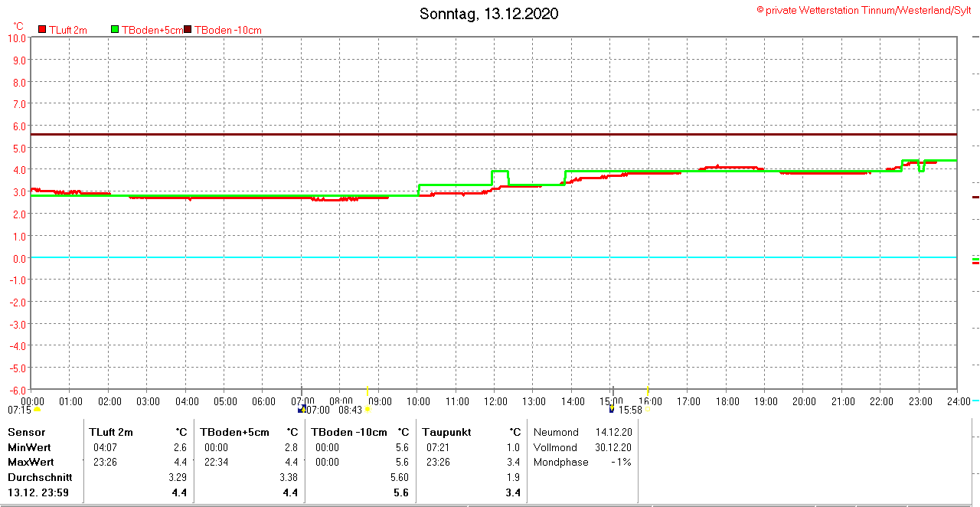This screenshot has width=980, height=507.
Task: Click the Sonntag, 13.12.2020 chart title
Action: click(x=488, y=14)
